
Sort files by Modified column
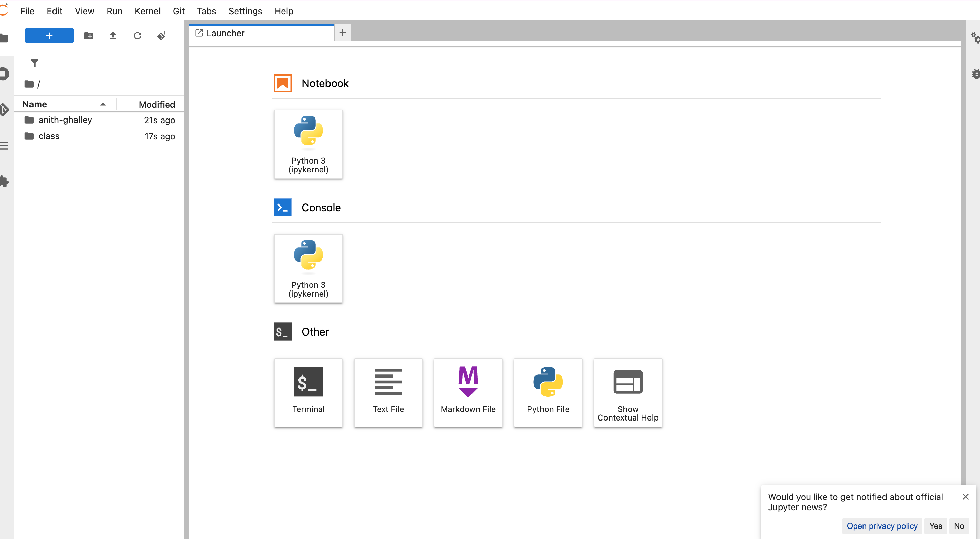[x=156, y=104]
